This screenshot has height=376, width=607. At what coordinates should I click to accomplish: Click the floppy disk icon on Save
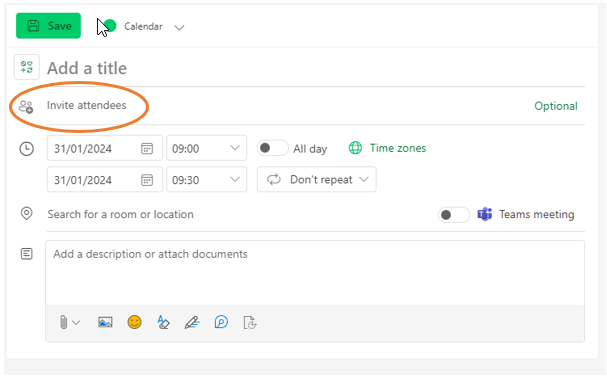coord(33,26)
